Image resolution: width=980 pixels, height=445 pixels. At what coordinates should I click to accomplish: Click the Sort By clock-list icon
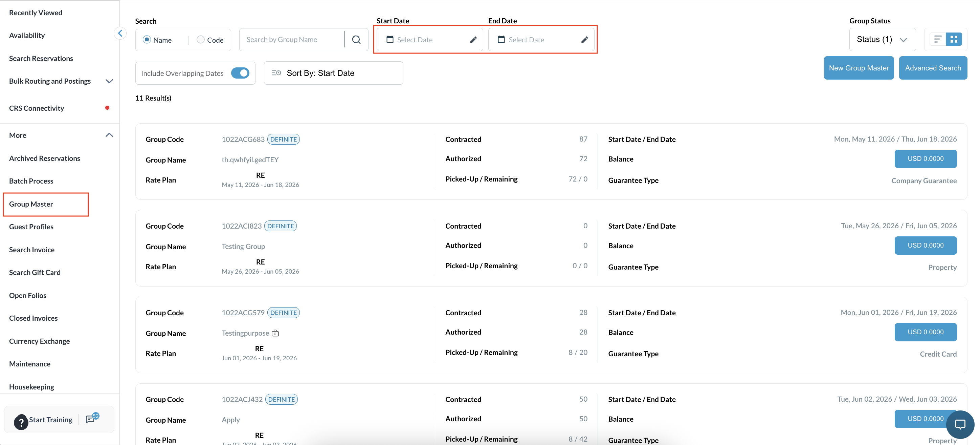[x=276, y=73]
